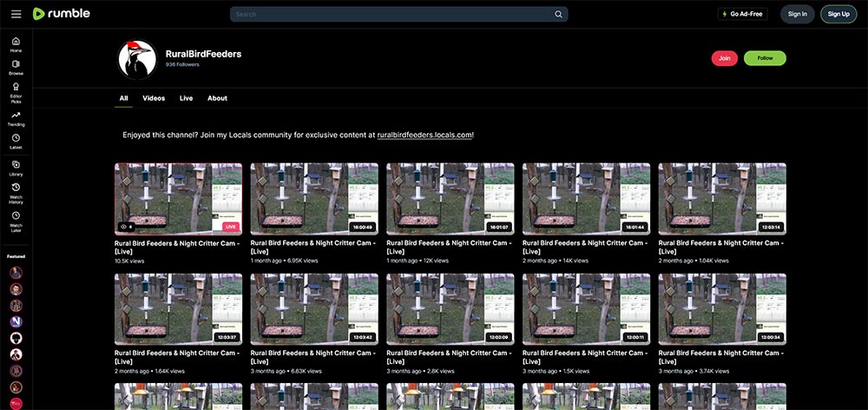
Task: Open Trending in sidebar
Action: click(x=16, y=118)
